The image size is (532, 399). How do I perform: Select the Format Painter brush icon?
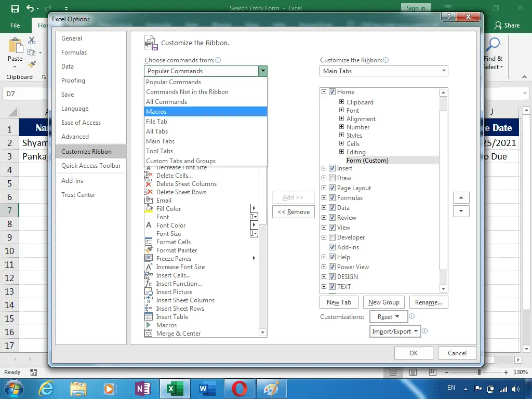point(148,250)
